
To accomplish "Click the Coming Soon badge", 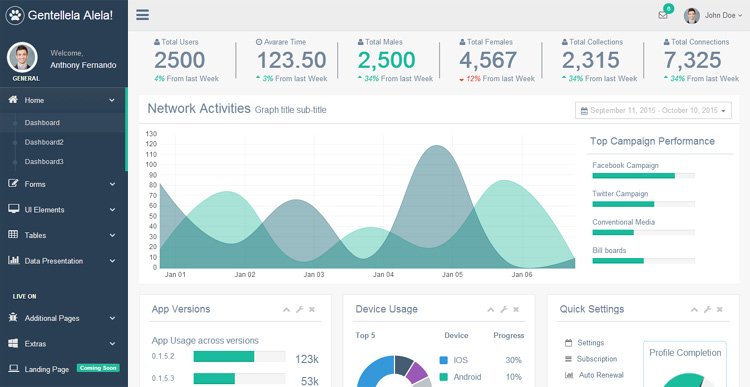I will [x=98, y=368].
